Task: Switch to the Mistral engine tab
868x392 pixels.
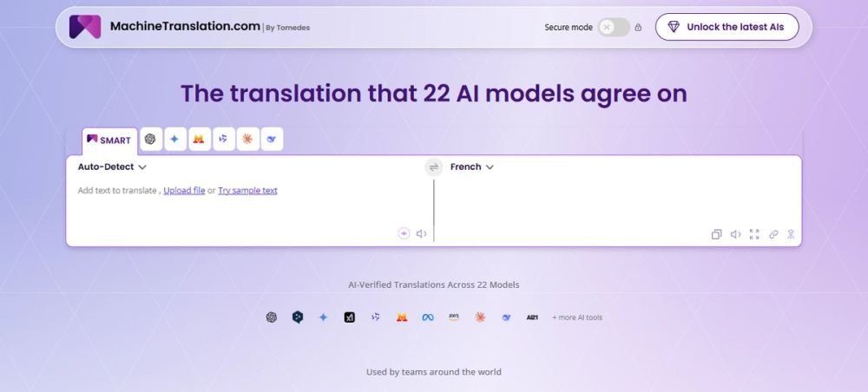Action: [199, 139]
